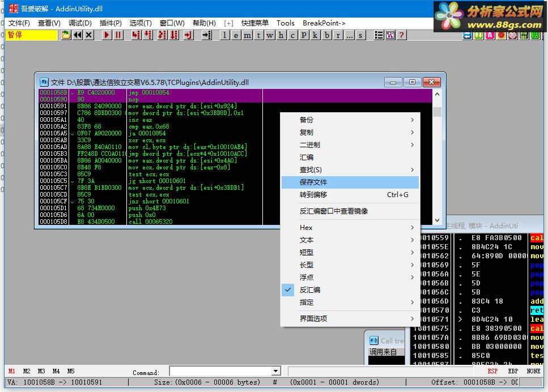Open the 文件(F) menu
Screen dimensions: 548x392
[x=19, y=23]
